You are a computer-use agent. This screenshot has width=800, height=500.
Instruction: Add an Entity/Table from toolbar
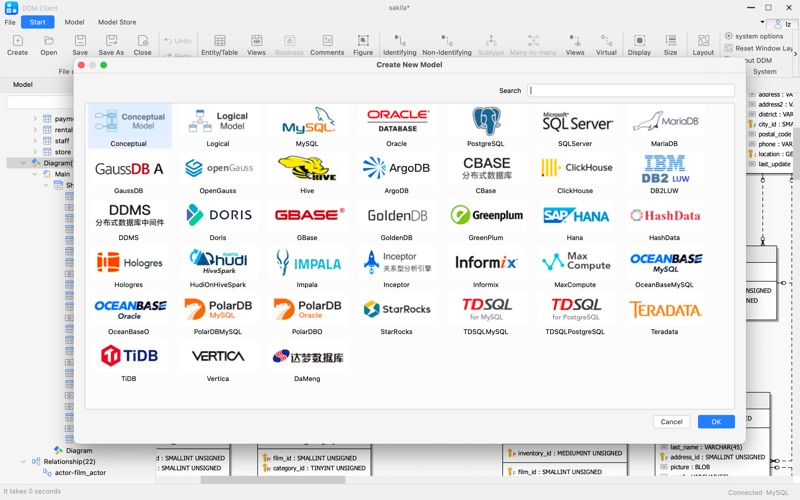219,45
